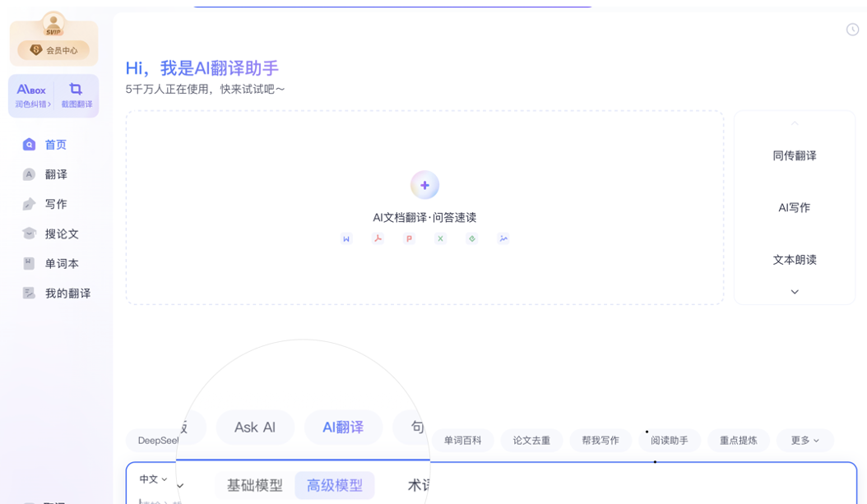Viewport: 867px width, 504px height.
Task: Click the 论文去重 chip
Action: (531, 441)
